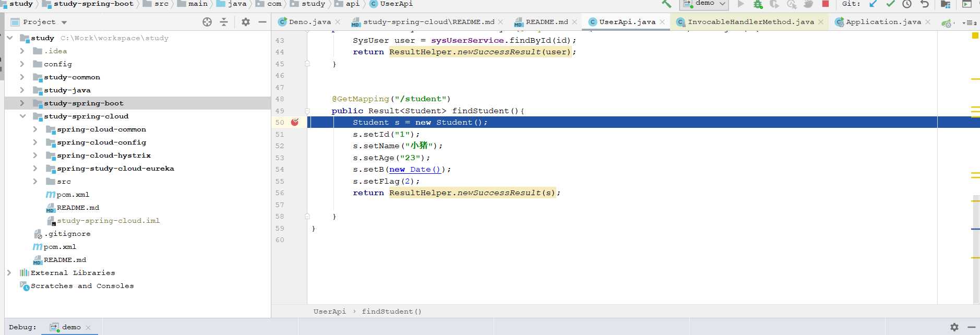Toggle the breakpoint on line 50
Image resolution: width=980 pixels, height=335 pixels.
[295, 122]
